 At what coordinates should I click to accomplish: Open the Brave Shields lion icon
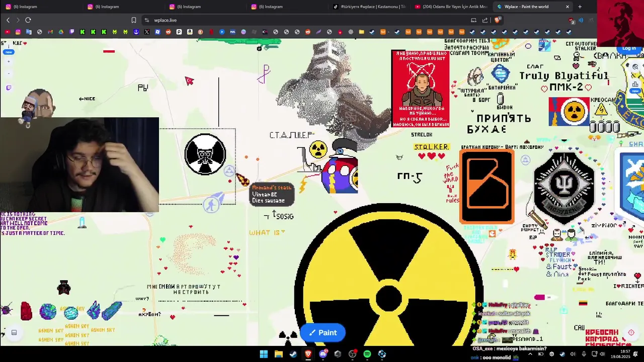click(x=497, y=20)
